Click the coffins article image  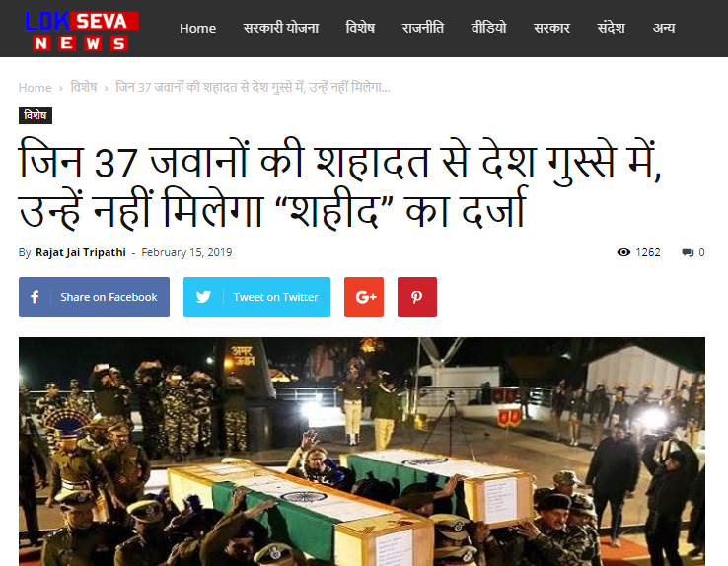click(362, 452)
